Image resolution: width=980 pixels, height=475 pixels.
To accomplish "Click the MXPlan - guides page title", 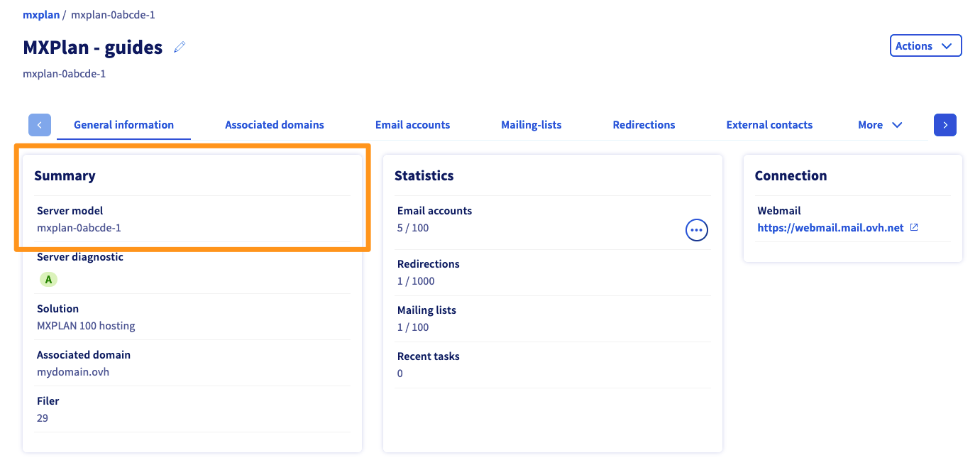I will pyautogui.click(x=93, y=48).
